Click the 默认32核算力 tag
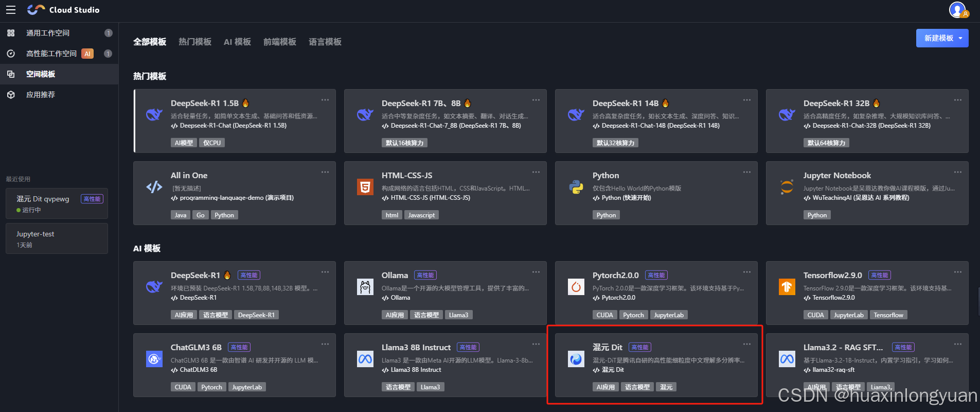 615,143
